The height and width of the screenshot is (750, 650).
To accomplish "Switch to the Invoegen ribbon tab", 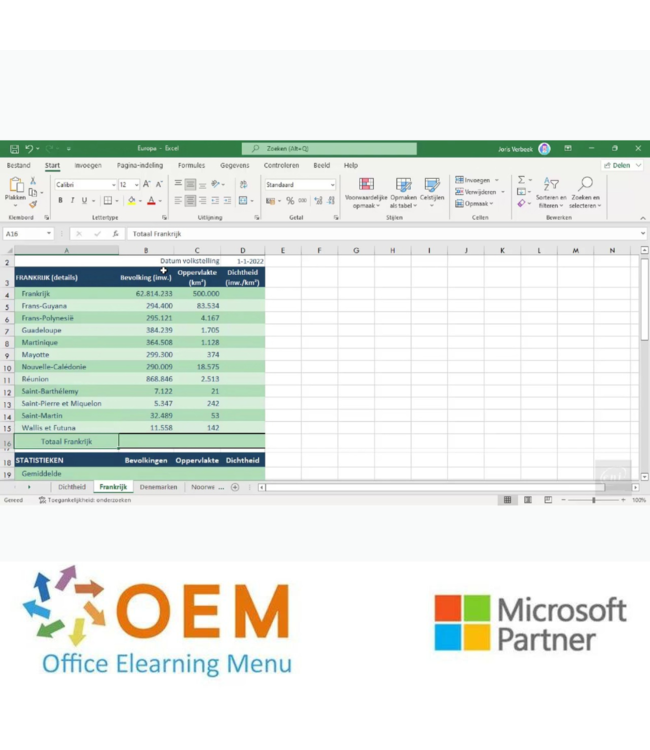I will click(x=88, y=165).
